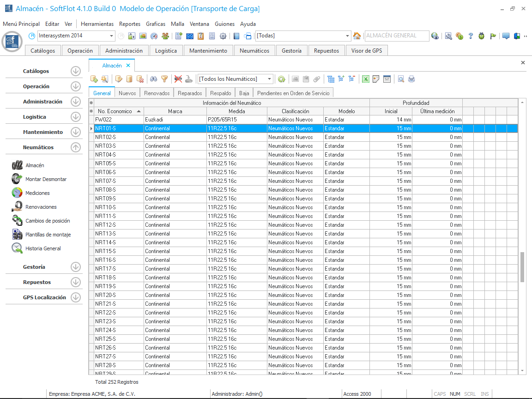Click the binoculars search icon in toolbar

coord(154,79)
